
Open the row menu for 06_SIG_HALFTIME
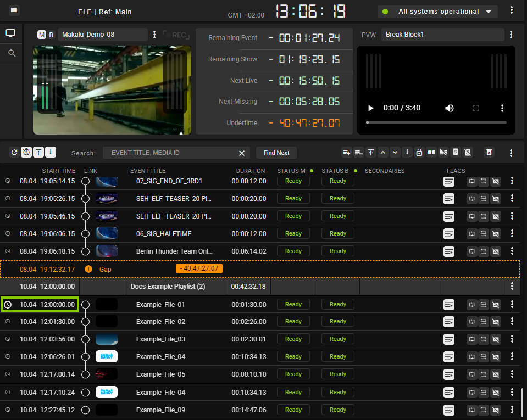coord(512,233)
